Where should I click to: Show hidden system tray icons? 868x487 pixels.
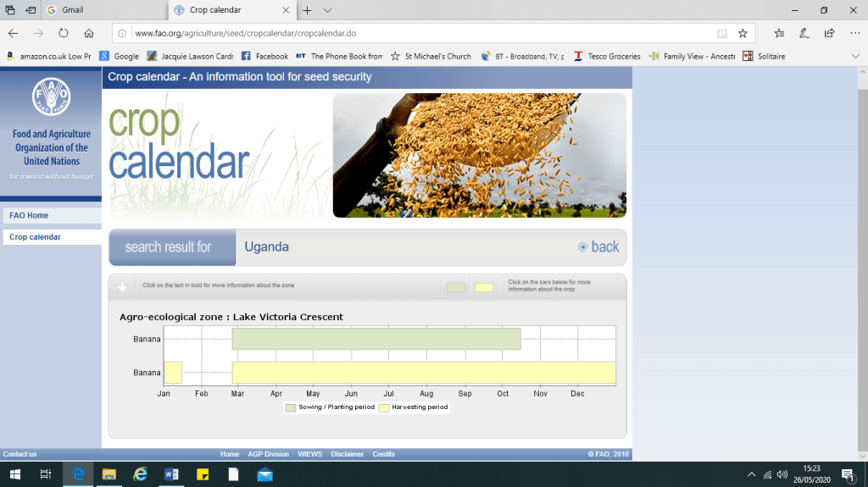coord(751,474)
